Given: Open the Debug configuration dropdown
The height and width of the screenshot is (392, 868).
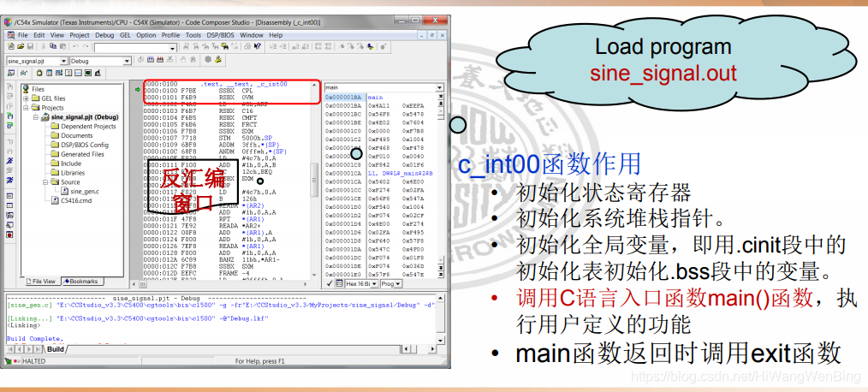Looking at the screenshot, I should click(x=127, y=61).
